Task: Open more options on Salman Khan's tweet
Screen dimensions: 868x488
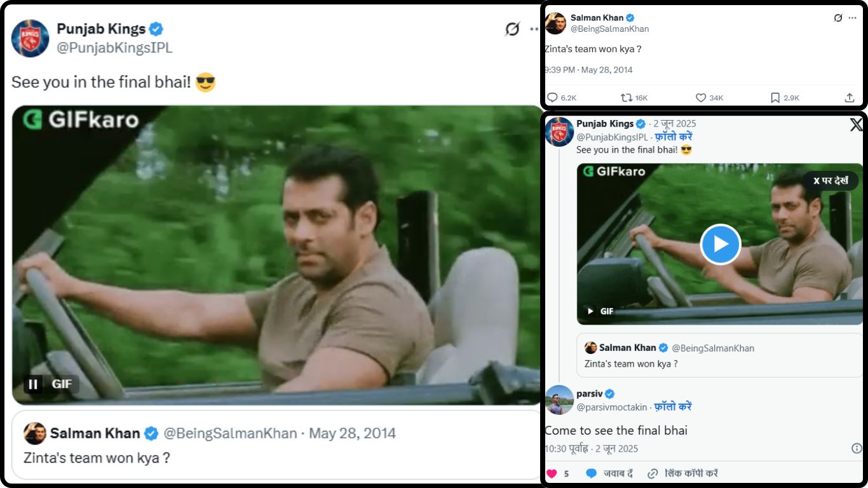Action: coord(852,18)
